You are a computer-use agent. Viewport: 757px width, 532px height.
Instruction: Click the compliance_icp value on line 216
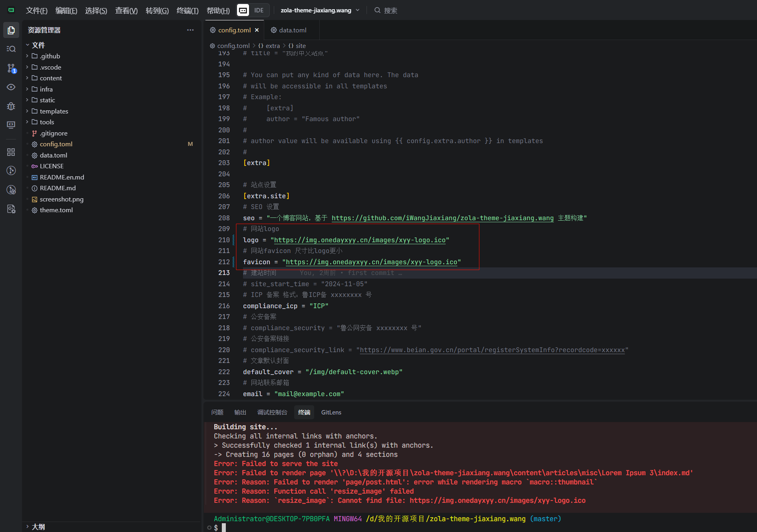click(319, 306)
